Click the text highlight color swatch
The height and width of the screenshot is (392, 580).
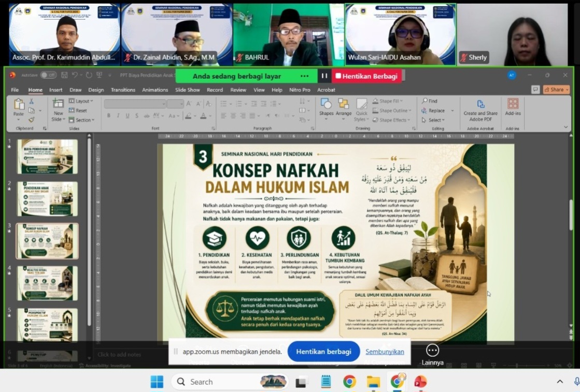point(188,115)
